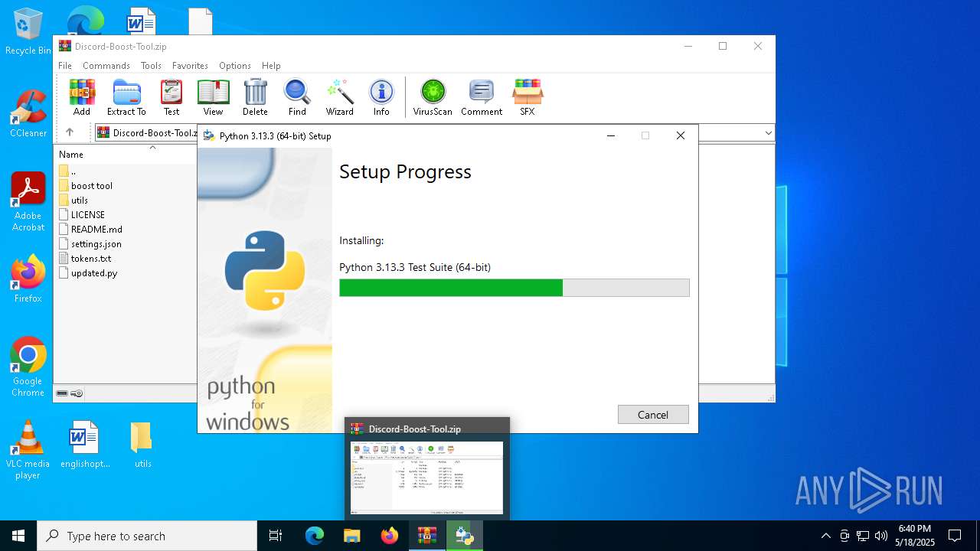The image size is (980, 551).
Task: Start VirusScan on the archive
Action: pyautogui.click(x=433, y=97)
